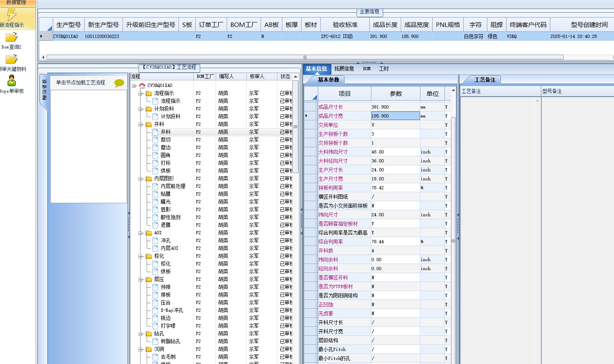Sort by 生产型号 column header

click(69, 25)
